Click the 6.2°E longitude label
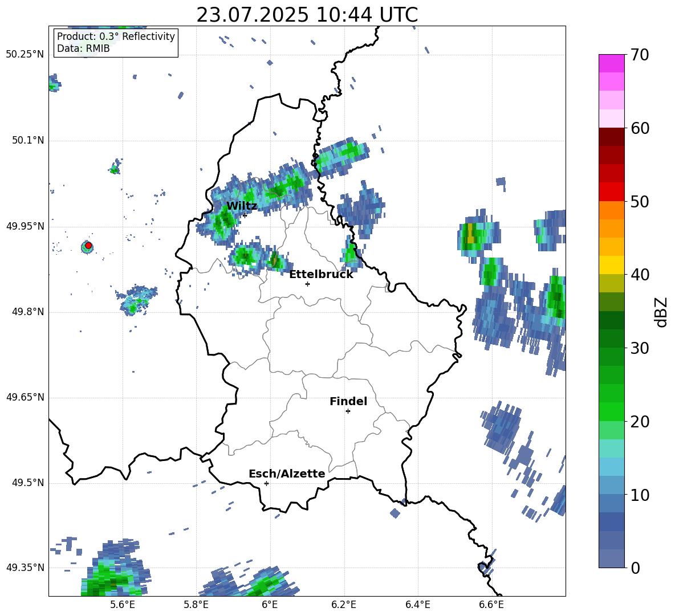This screenshot has width=675, height=616. tap(344, 605)
